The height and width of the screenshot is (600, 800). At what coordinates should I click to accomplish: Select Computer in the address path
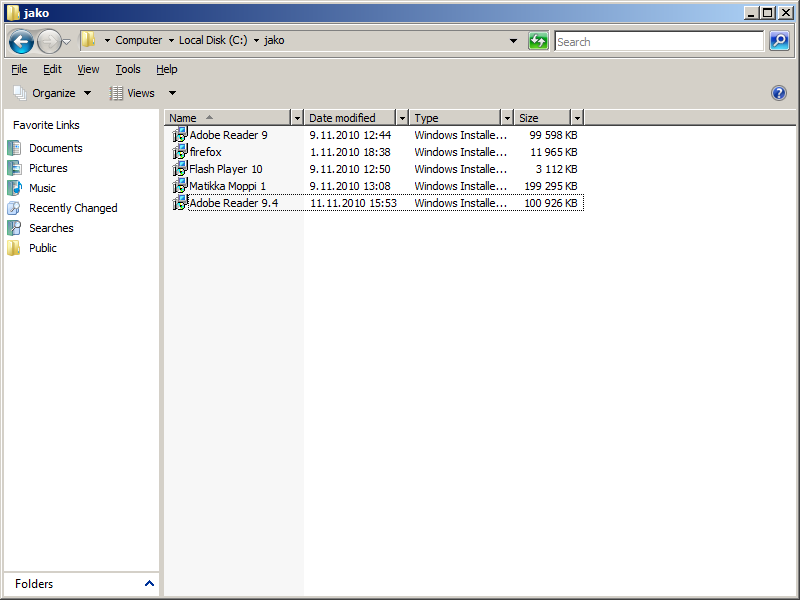pyautogui.click(x=138, y=40)
